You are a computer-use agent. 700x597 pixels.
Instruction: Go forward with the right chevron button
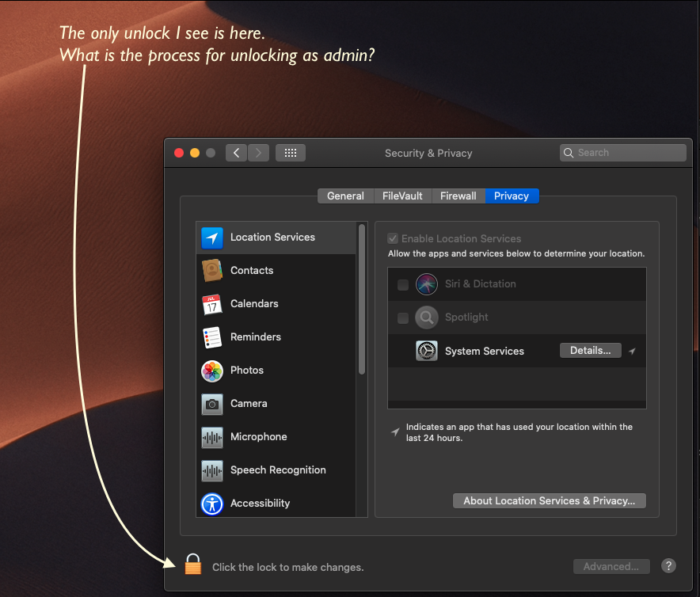coord(258,153)
